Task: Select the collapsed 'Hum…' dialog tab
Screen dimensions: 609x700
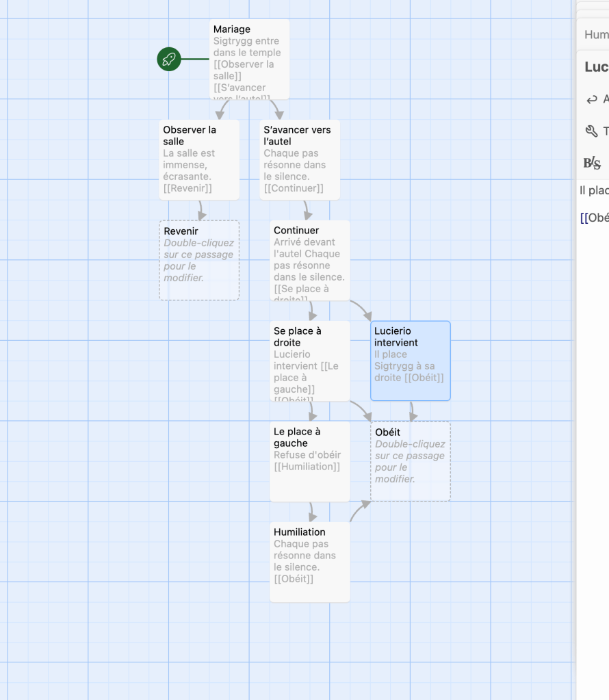Action: click(595, 34)
